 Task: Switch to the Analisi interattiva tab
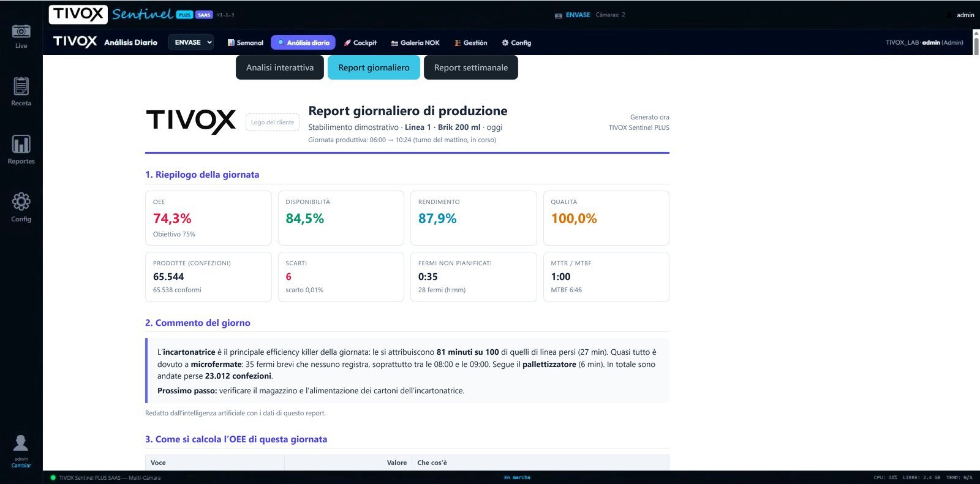[280, 67]
